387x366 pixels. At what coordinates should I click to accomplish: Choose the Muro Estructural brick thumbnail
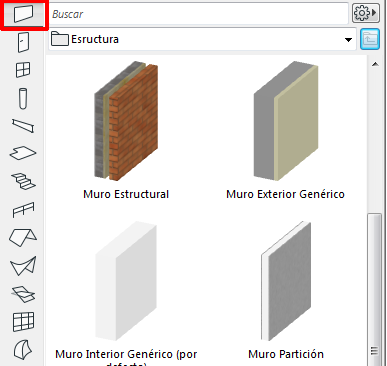pyautogui.click(x=126, y=121)
